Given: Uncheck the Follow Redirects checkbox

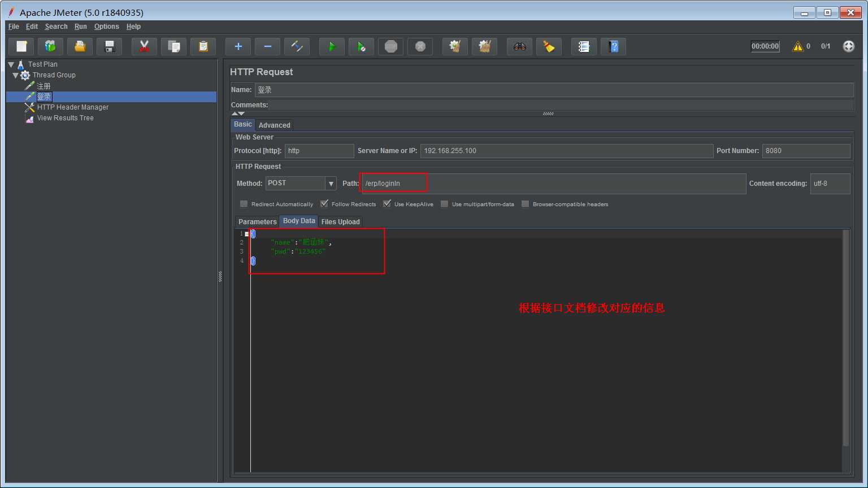Looking at the screenshot, I should point(324,204).
